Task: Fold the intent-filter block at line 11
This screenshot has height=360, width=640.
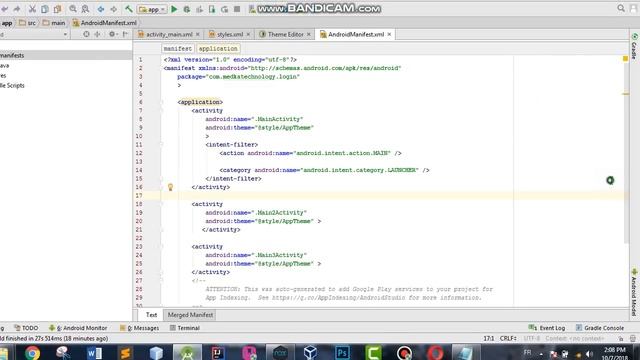Action: tap(161, 145)
